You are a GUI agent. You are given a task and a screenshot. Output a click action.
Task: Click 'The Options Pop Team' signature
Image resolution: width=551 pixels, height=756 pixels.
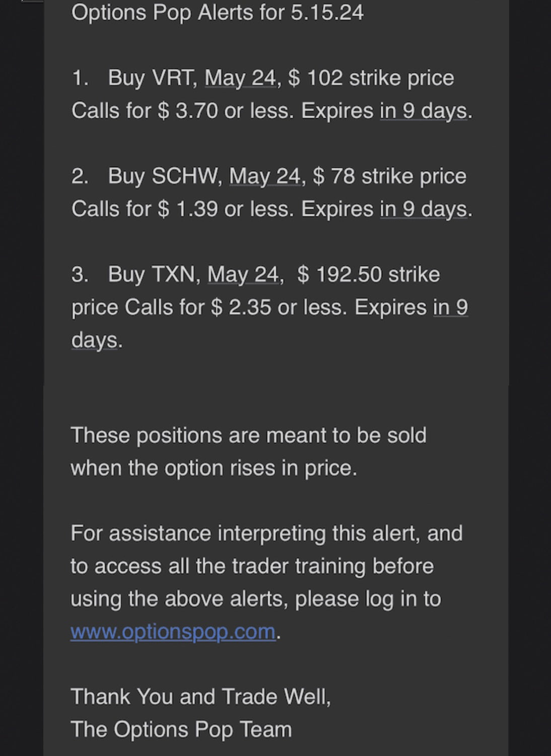click(x=181, y=729)
